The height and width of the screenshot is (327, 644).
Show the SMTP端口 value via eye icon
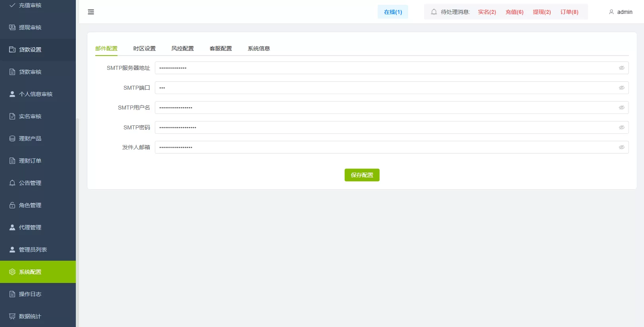point(622,88)
